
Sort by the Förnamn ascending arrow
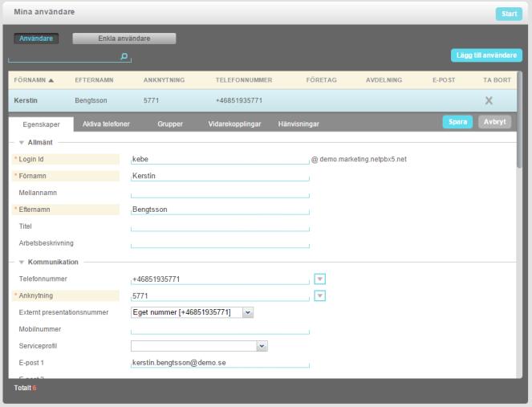pyautogui.click(x=51, y=80)
